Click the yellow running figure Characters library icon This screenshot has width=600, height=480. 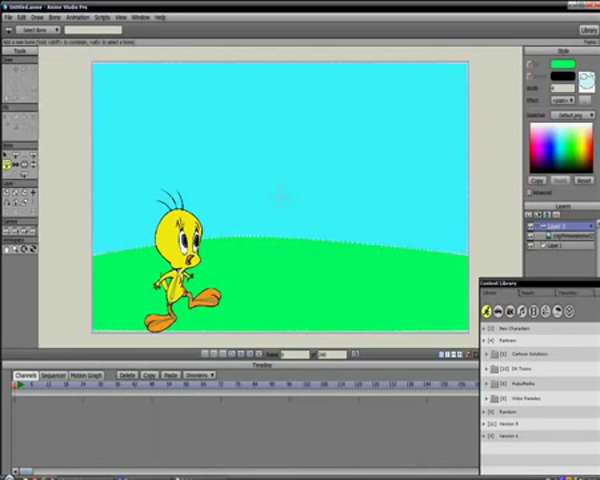tap(486, 311)
